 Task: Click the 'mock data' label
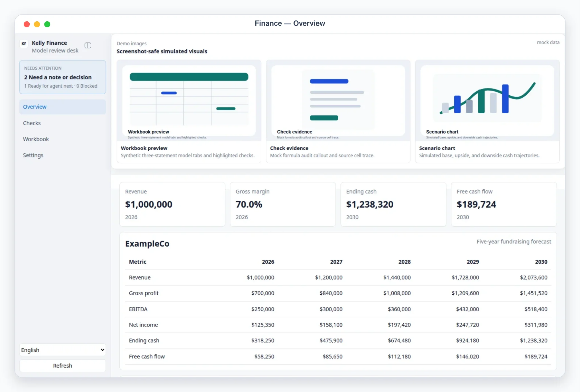548,42
